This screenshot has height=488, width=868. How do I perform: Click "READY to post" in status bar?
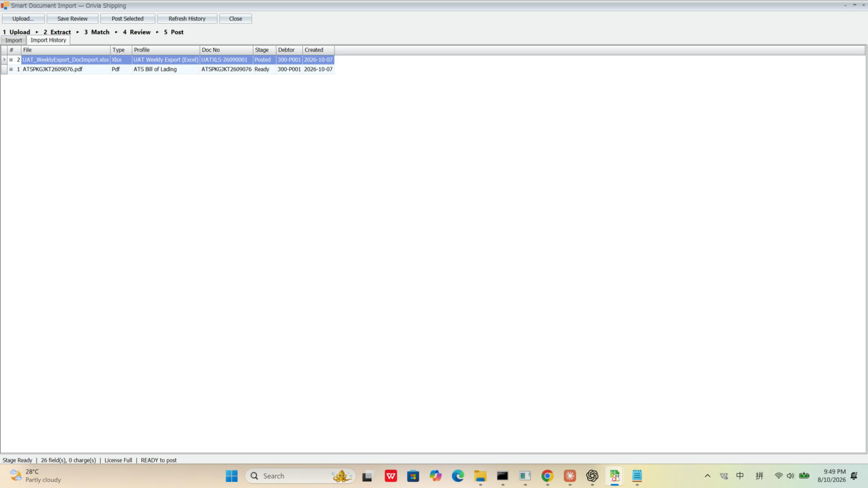click(159, 461)
